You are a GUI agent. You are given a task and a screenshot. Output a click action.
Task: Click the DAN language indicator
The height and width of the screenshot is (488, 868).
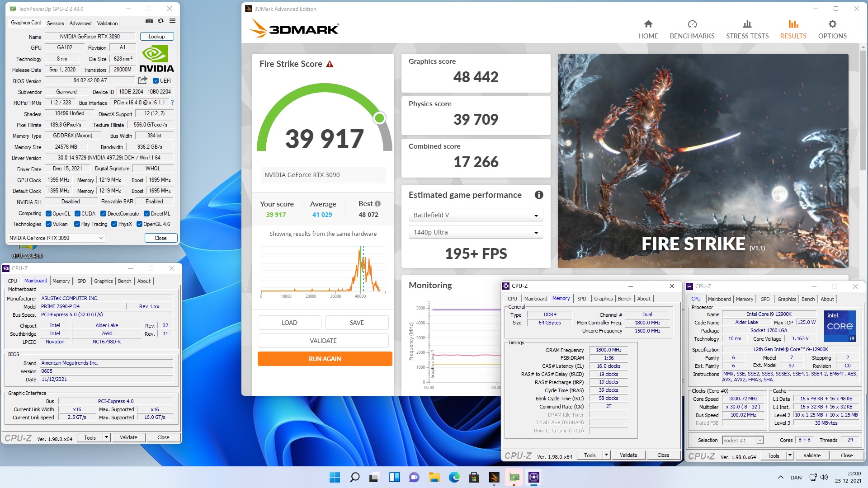click(x=796, y=478)
